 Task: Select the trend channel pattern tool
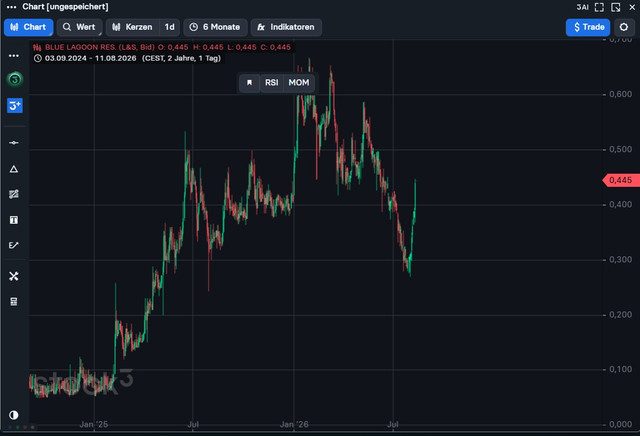tap(14, 194)
